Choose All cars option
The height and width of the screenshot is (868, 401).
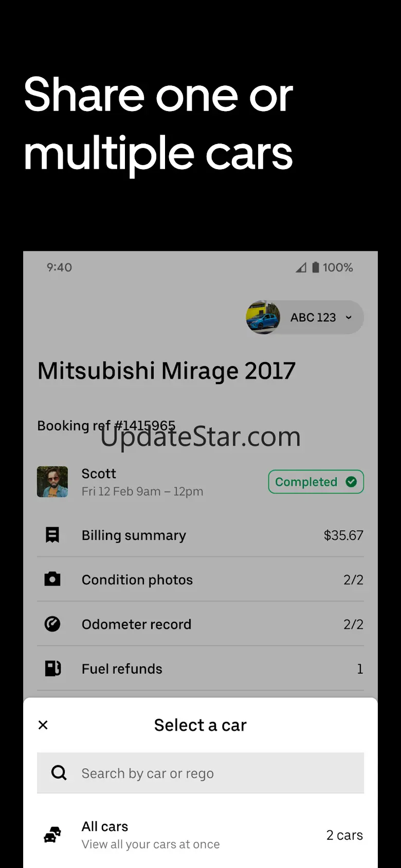pyautogui.click(x=200, y=835)
